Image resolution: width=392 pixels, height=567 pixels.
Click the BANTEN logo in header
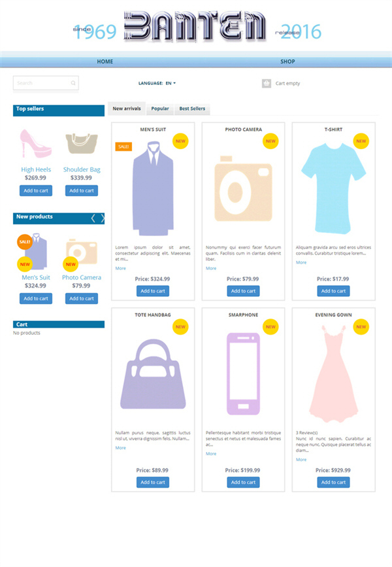point(195,26)
